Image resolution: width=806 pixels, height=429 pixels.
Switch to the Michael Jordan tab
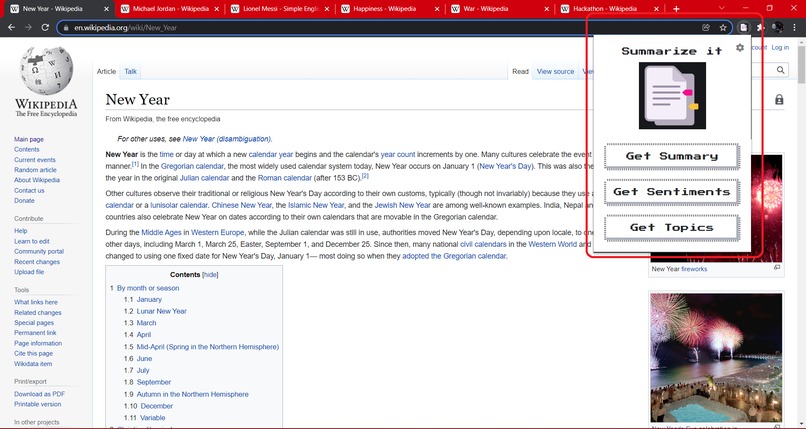(170, 9)
